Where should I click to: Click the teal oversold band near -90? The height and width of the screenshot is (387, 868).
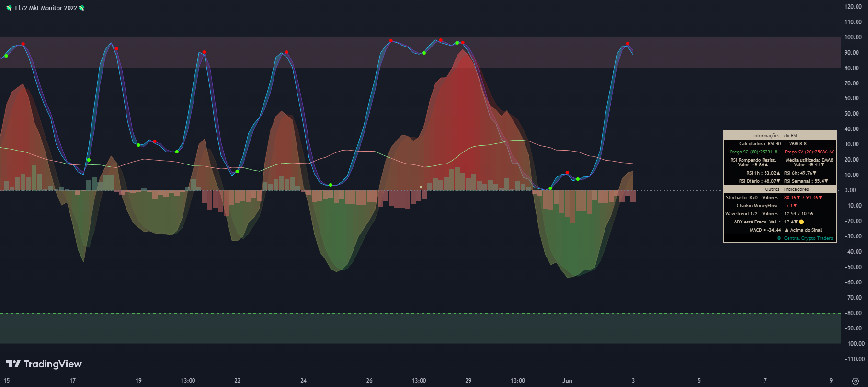pos(420,328)
